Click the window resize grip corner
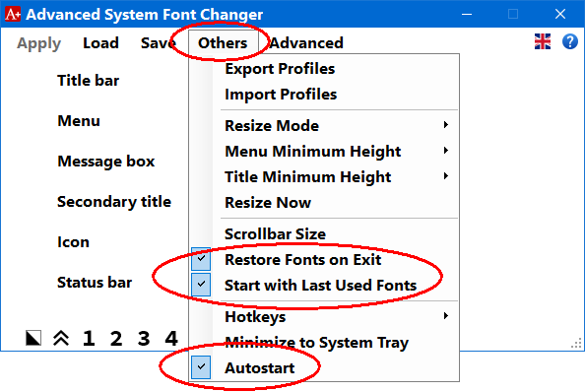The width and height of the screenshot is (585, 392). tap(577, 344)
